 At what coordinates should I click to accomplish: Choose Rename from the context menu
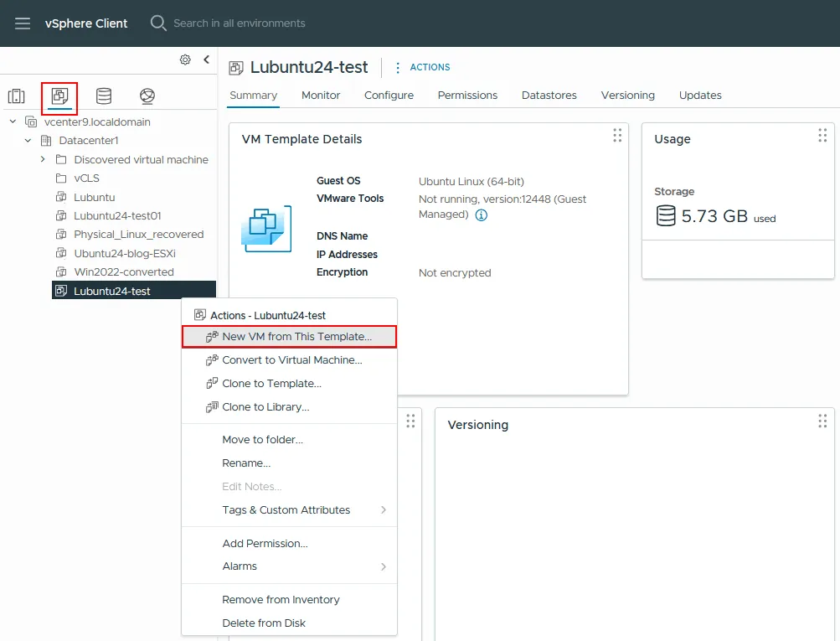289,463
